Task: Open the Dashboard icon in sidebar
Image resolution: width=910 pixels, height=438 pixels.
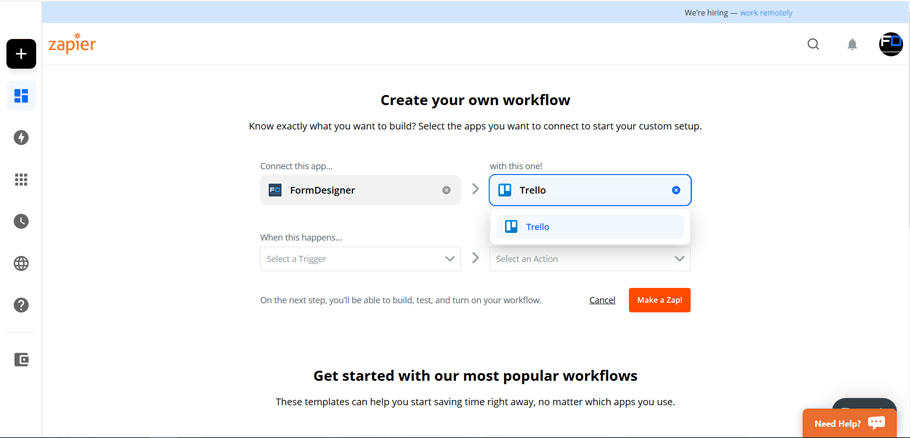Action: pyautogui.click(x=21, y=96)
